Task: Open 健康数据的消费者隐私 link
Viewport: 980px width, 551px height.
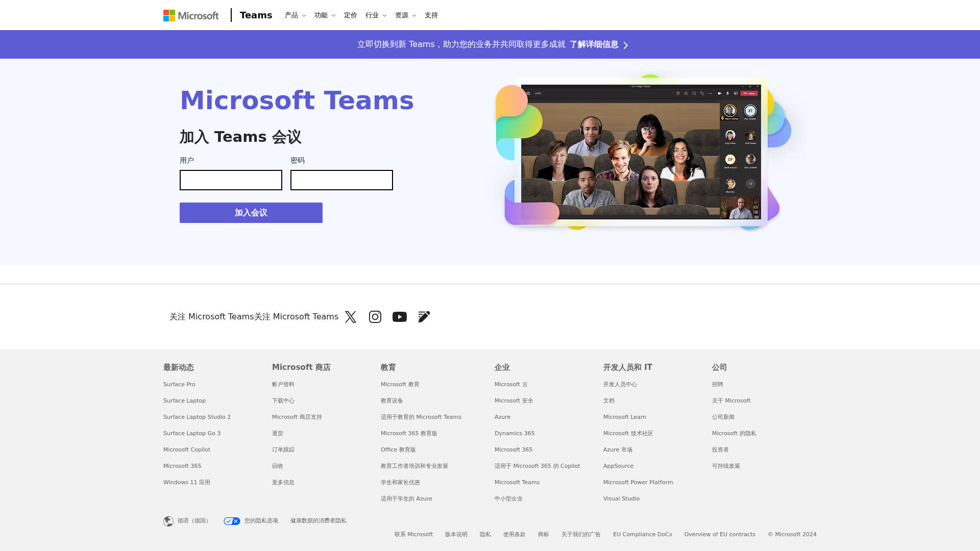Action: (318, 521)
